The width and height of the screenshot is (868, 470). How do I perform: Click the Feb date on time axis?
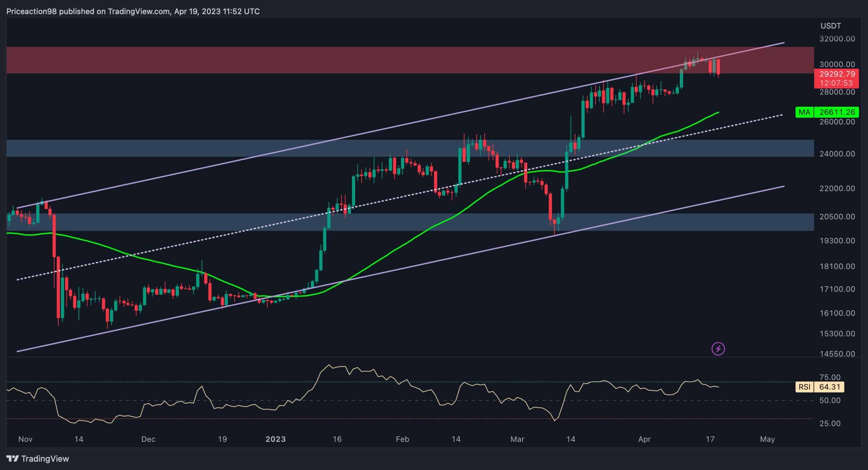pos(402,439)
